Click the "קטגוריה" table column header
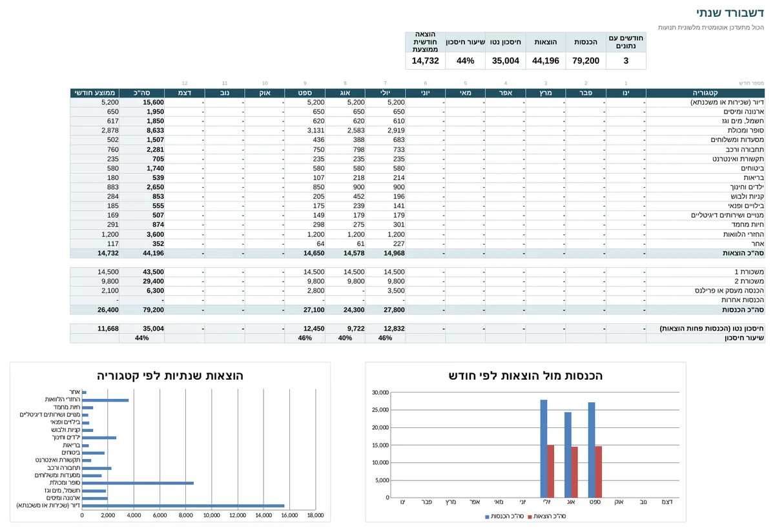 pos(705,93)
